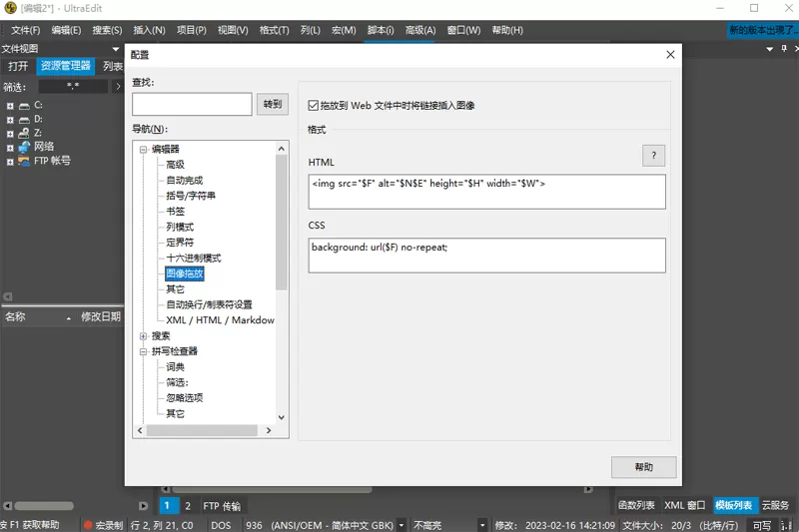Switch to the 函数列表 tab

tap(636, 505)
